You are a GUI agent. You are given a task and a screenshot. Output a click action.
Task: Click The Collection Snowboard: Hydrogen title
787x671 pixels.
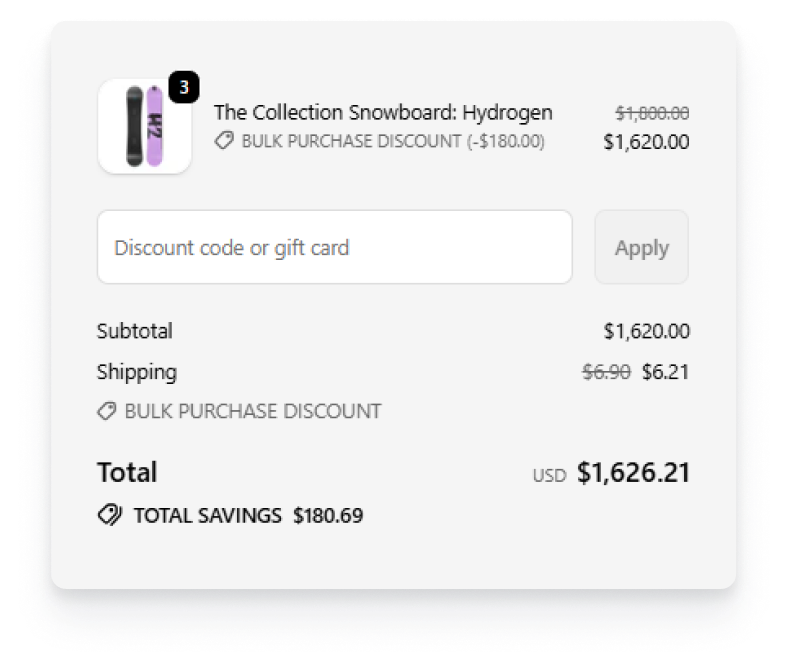383,112
